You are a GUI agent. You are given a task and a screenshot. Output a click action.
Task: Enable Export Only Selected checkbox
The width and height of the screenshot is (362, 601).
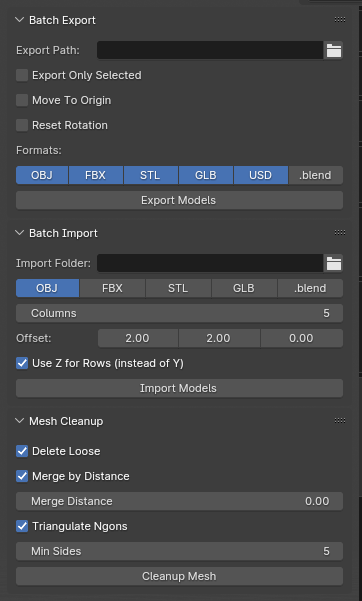pos(22,75)
